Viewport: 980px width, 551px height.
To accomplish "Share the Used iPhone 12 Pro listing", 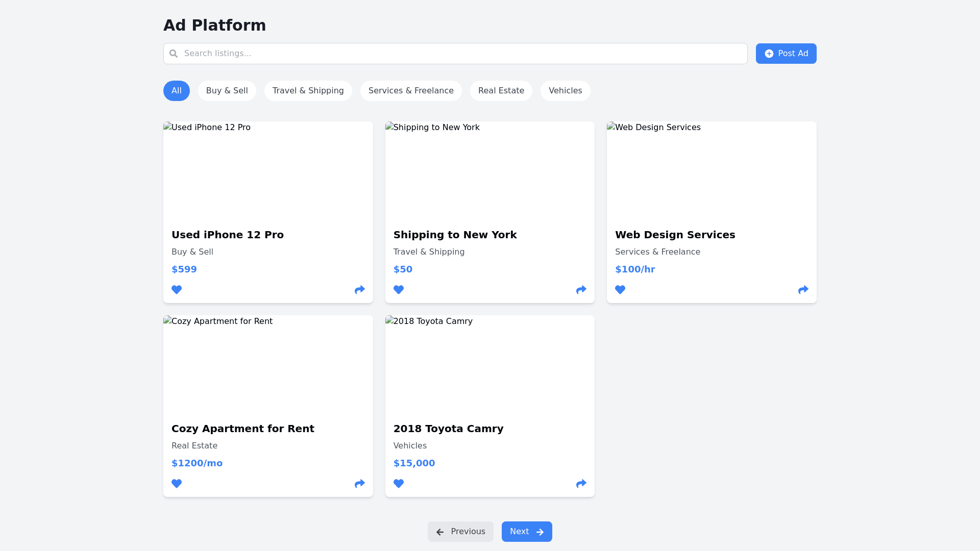I will 360,290.
